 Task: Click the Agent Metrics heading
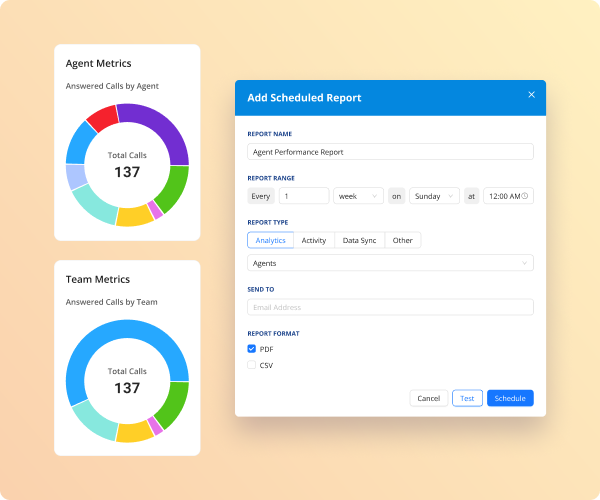(98, 64)
